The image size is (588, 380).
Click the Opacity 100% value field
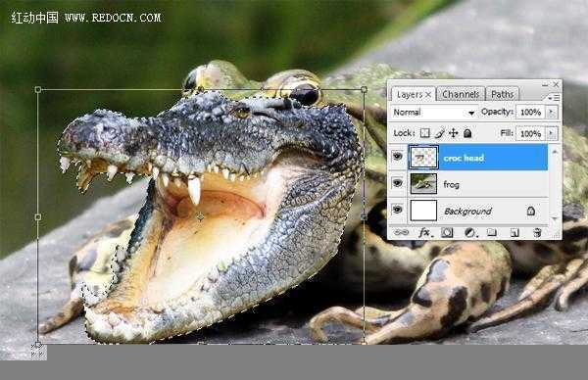(x=530, y=112)
